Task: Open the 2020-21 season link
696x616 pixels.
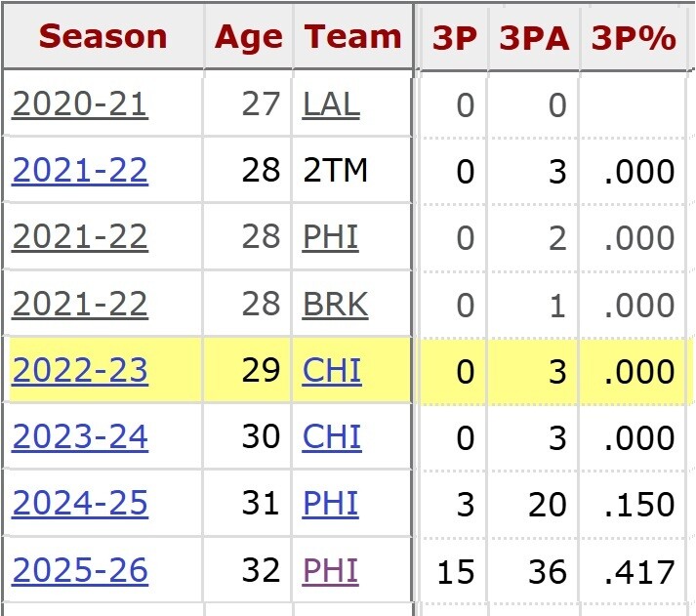Action: pos(80,104)
